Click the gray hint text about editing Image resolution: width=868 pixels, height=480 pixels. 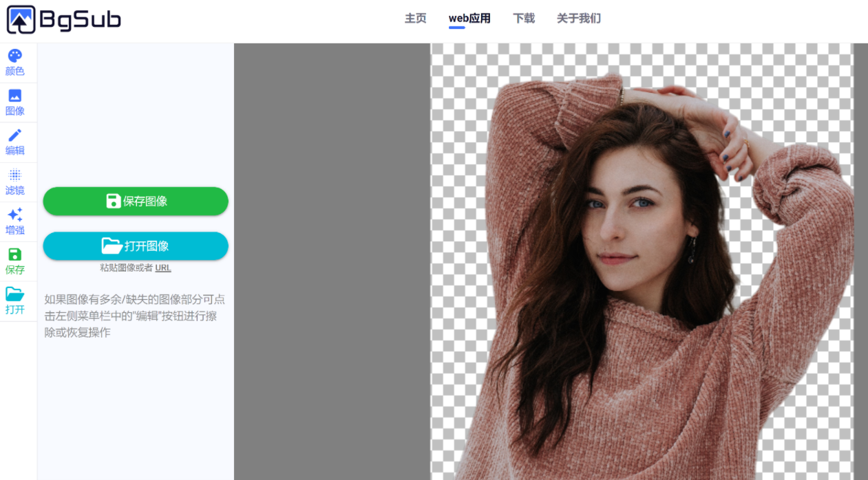pyautogui.click(x=135, y=316)
